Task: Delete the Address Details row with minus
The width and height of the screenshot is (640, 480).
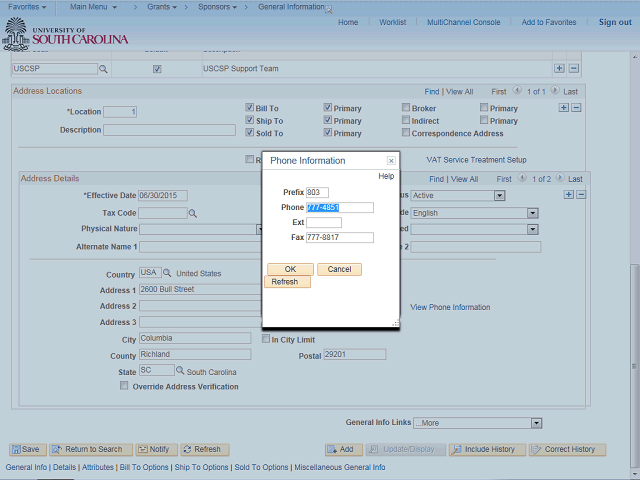Action: pyautogui.click(x=581, y=195)
